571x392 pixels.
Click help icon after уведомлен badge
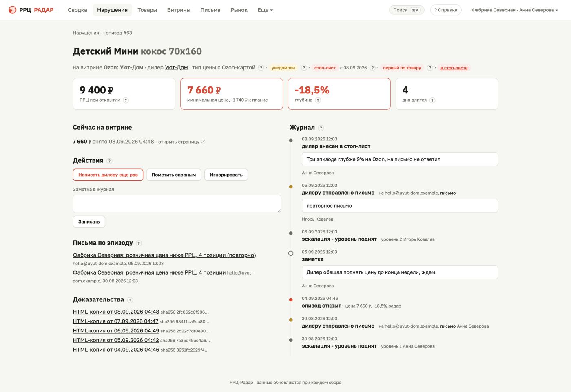coord(304,68)
